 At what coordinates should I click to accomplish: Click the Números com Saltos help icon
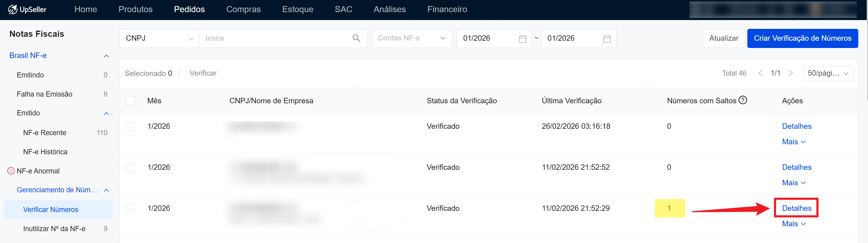743,100
